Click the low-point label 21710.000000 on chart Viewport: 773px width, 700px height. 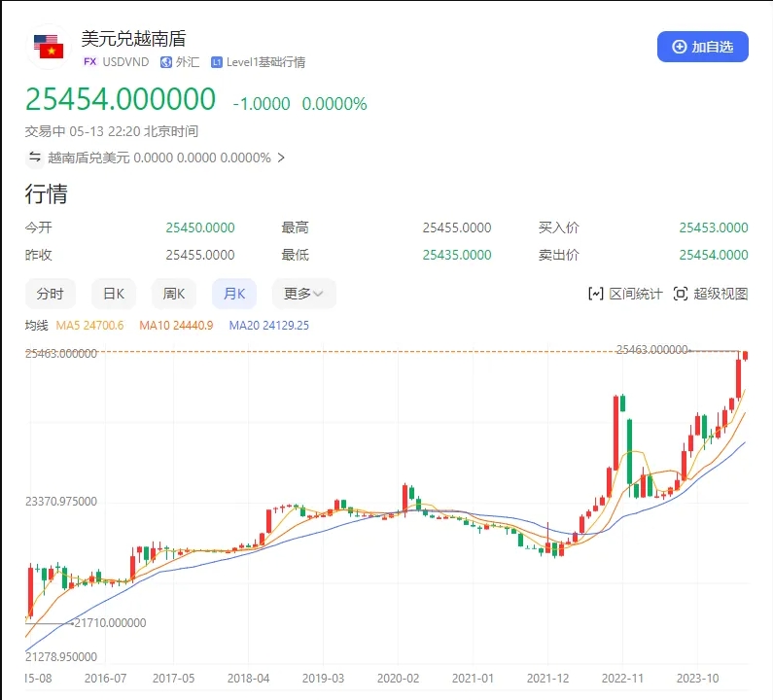(x=111, y=623)
